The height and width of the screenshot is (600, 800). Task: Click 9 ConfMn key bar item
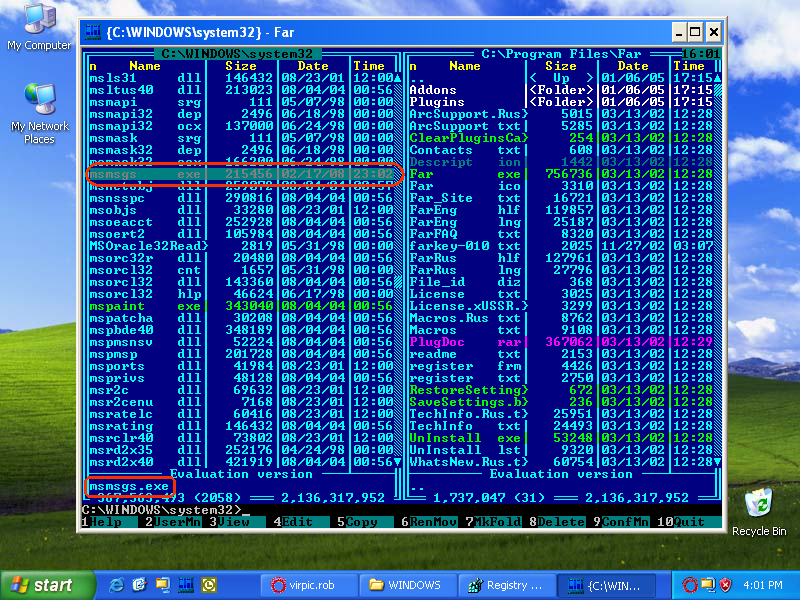tap(621, 522)
